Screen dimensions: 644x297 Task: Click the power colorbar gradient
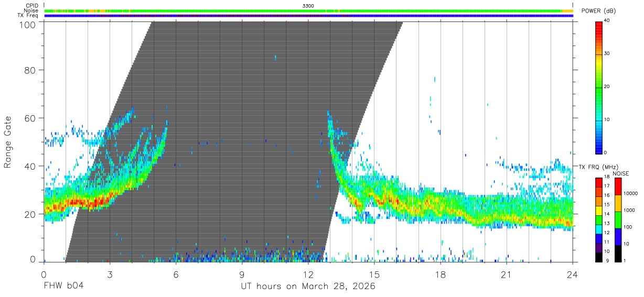pos(599,87)
